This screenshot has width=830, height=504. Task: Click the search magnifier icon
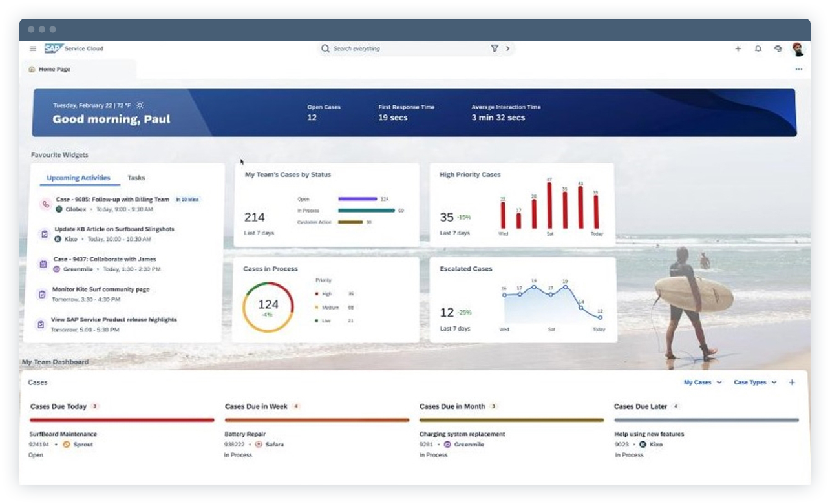[x=324, y=48]
